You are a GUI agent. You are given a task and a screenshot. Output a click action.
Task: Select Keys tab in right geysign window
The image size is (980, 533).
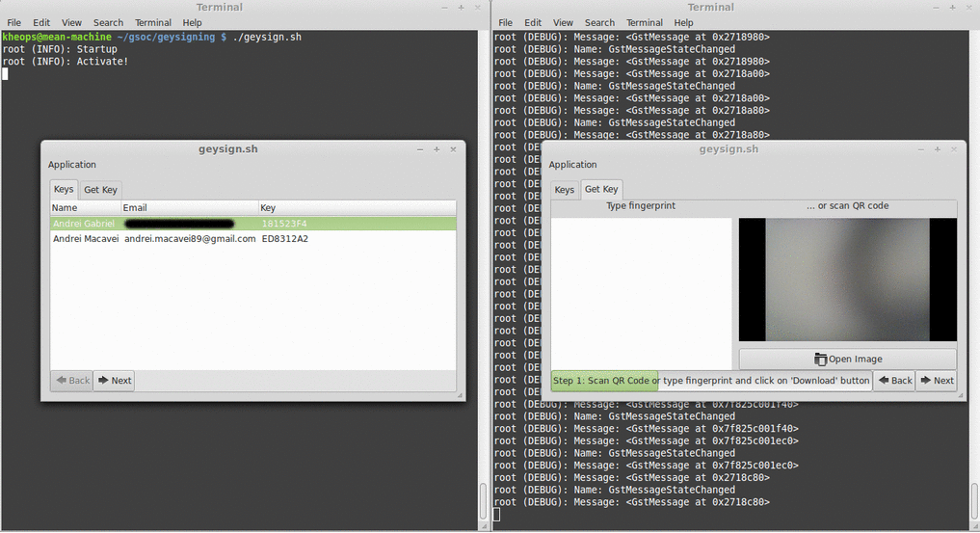[564, 190]
